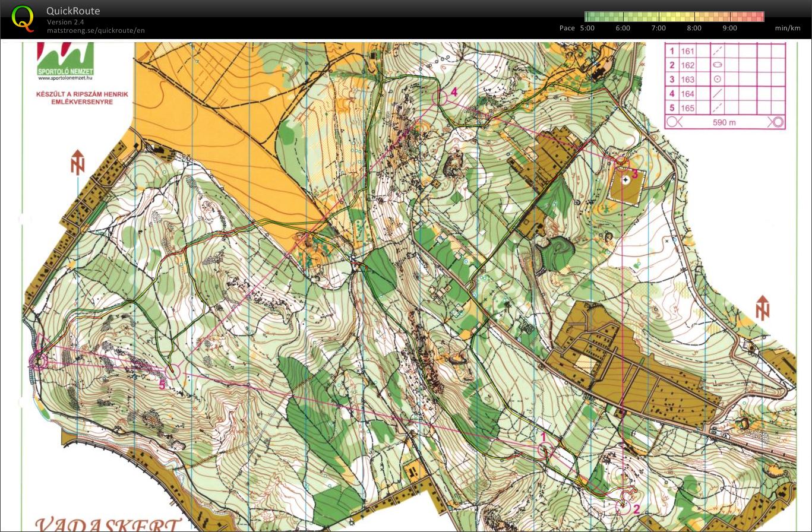Click the www.sportolonemzet.hu text
The image size is (812, 532).
click(x=65, y=78)
